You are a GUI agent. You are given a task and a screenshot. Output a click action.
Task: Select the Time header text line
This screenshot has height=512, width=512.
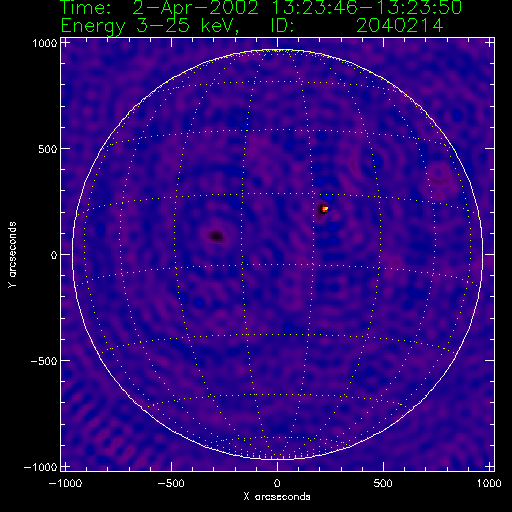click(x=261, y=8)
